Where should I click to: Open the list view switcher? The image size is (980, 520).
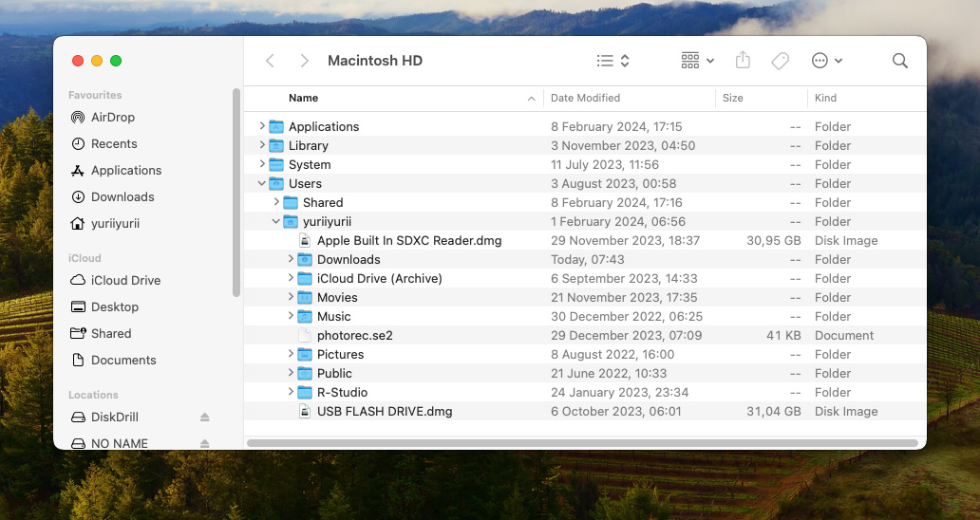[x=613, y=61]
